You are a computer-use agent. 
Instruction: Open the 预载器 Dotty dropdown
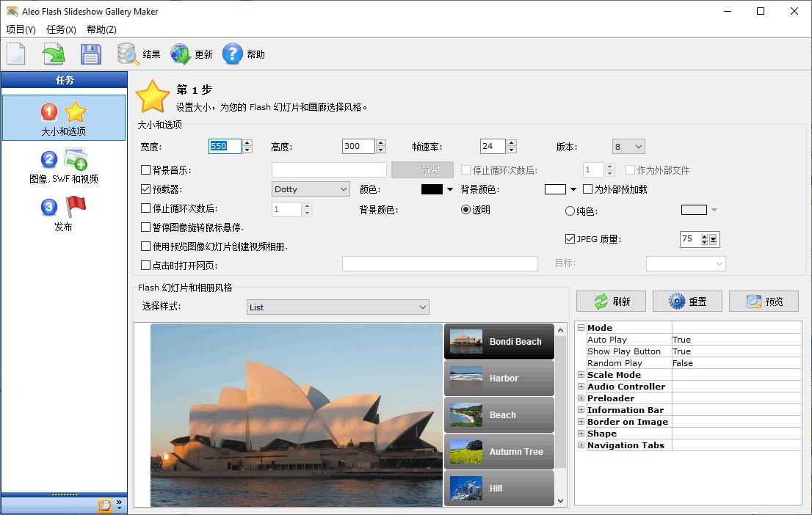311,189
